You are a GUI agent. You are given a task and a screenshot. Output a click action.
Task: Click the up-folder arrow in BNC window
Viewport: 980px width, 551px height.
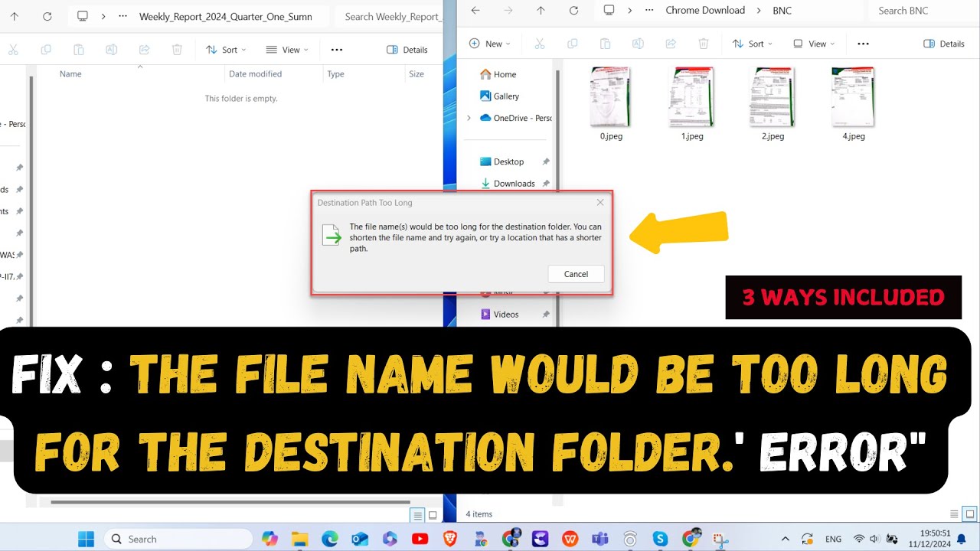click(x=541, y=11)
